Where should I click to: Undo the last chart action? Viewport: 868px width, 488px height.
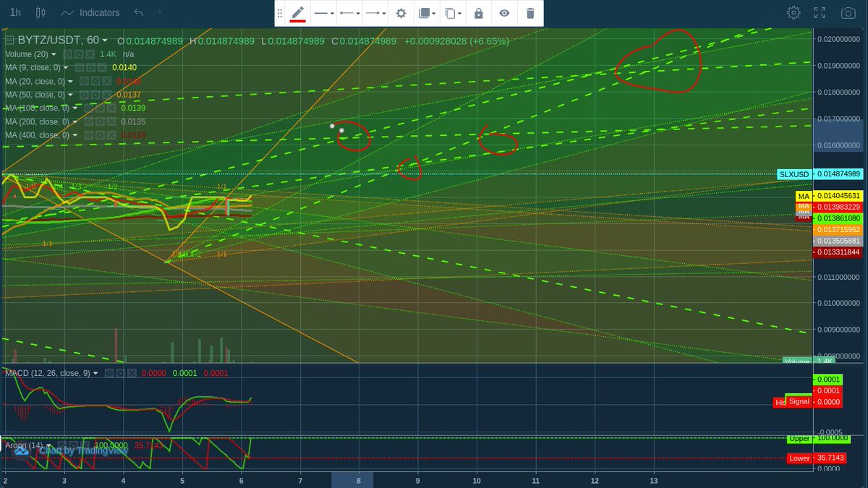(x=138, y=13)
